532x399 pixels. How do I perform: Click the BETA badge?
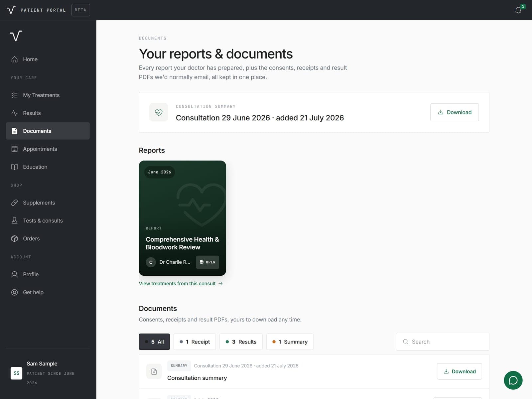pos(80,10)
